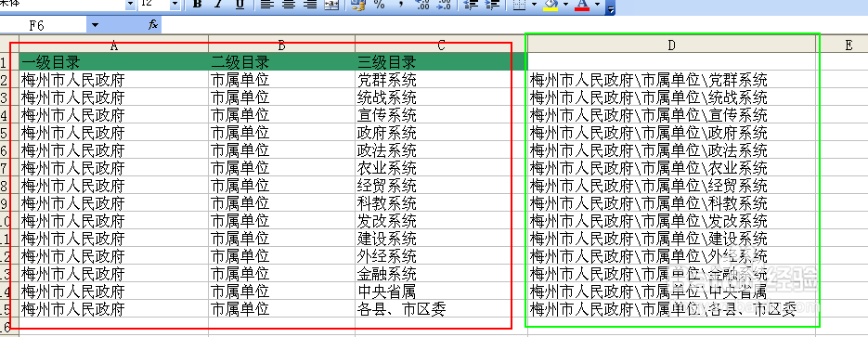Open the Borders dropdown arrow
The height and width of the screenshot is (337, 868).
tap(534, 4)
